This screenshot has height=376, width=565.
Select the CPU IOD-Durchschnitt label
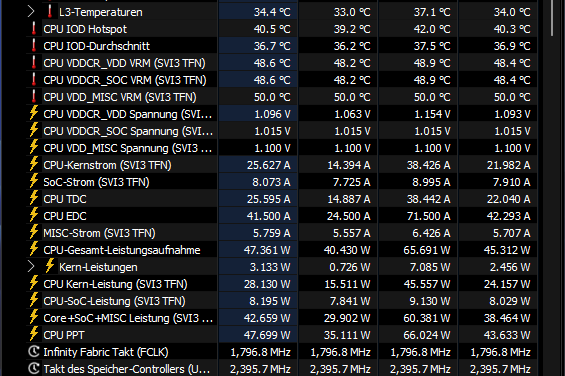(96, 46)
